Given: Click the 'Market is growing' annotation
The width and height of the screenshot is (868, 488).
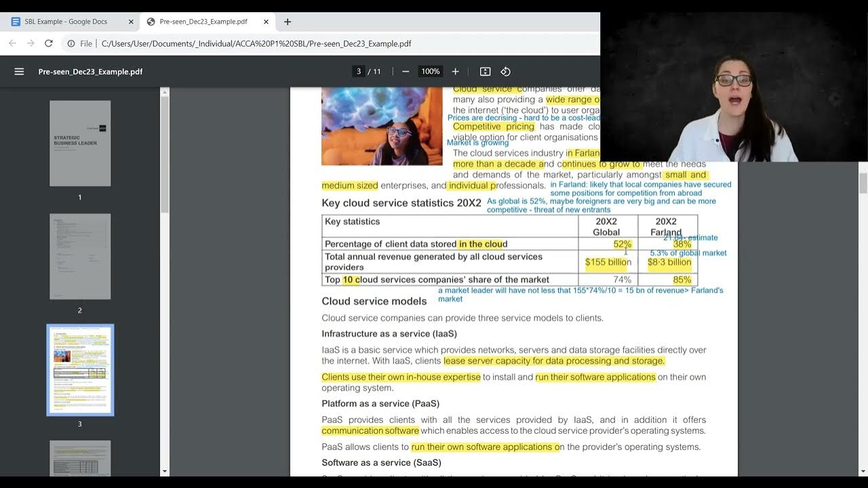Looking at the screenshot, I should 477,143.
